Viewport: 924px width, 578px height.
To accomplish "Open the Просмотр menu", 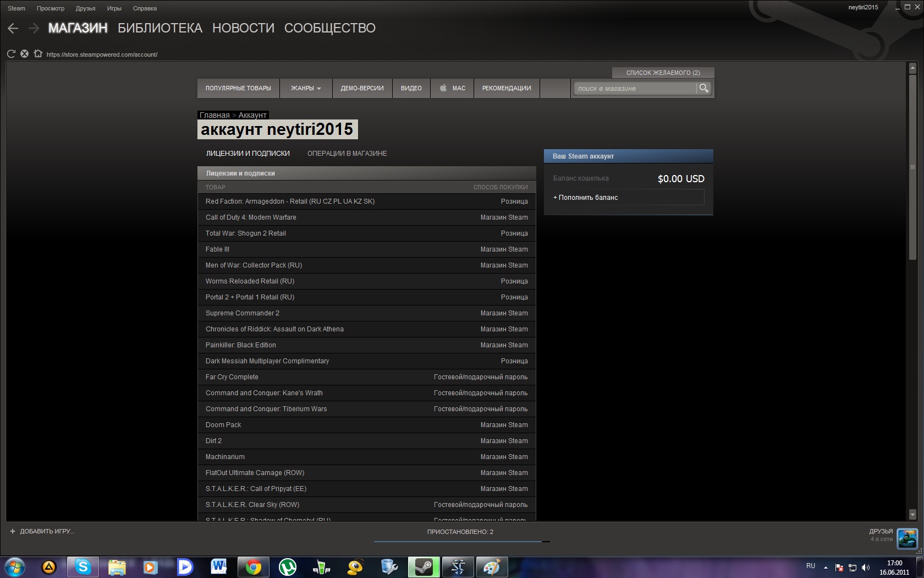I will [51, 8].
